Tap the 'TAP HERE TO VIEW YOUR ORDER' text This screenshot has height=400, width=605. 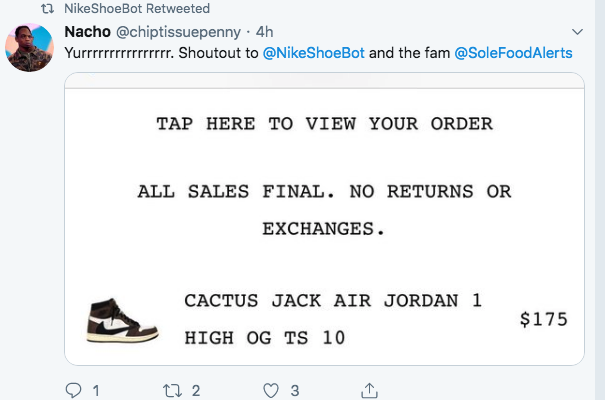pos(324,124)
